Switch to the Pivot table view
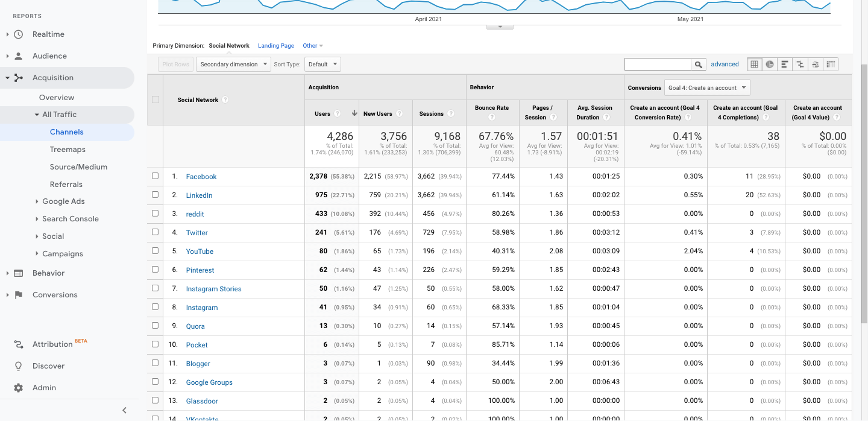This screenshot has width=868, height=421. 831,65
